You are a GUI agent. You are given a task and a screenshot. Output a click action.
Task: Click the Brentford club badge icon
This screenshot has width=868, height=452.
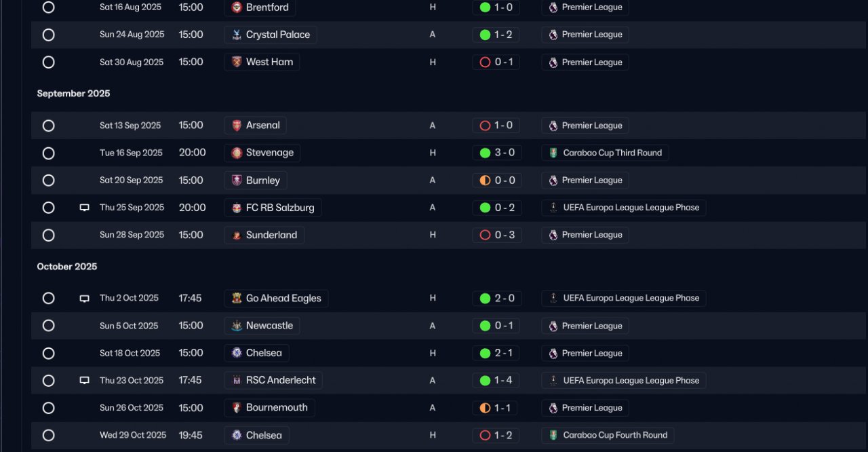coord(237,7)
